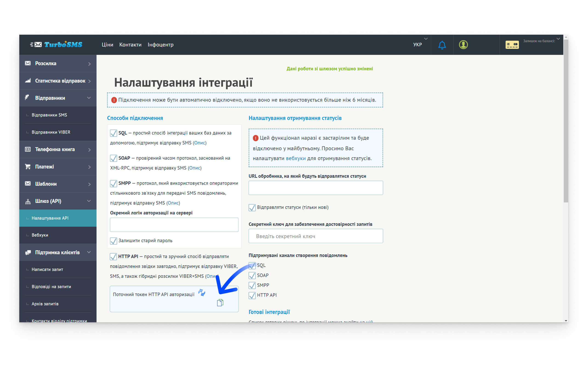This screenshot has width=588, height=368.
Task: Toggle Відправляти статуси (тільки нові)
Action: pyautogui.click(x=252, y=207)
